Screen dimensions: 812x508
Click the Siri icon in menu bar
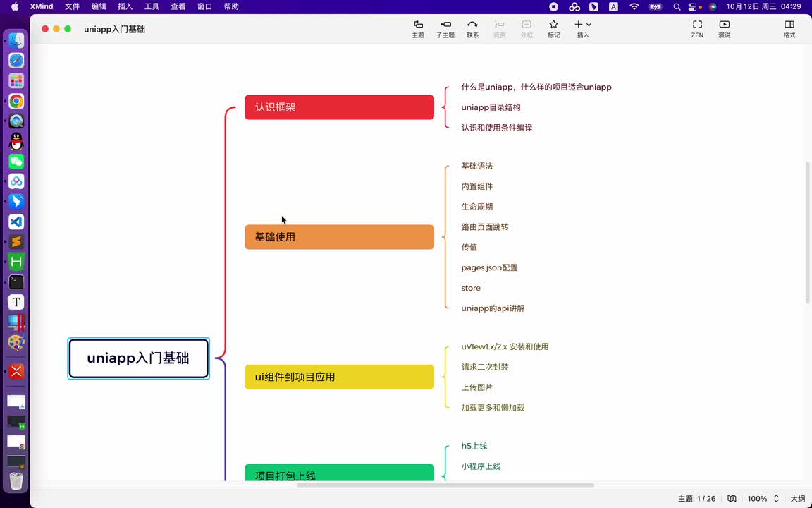click(x=713, y=7)
